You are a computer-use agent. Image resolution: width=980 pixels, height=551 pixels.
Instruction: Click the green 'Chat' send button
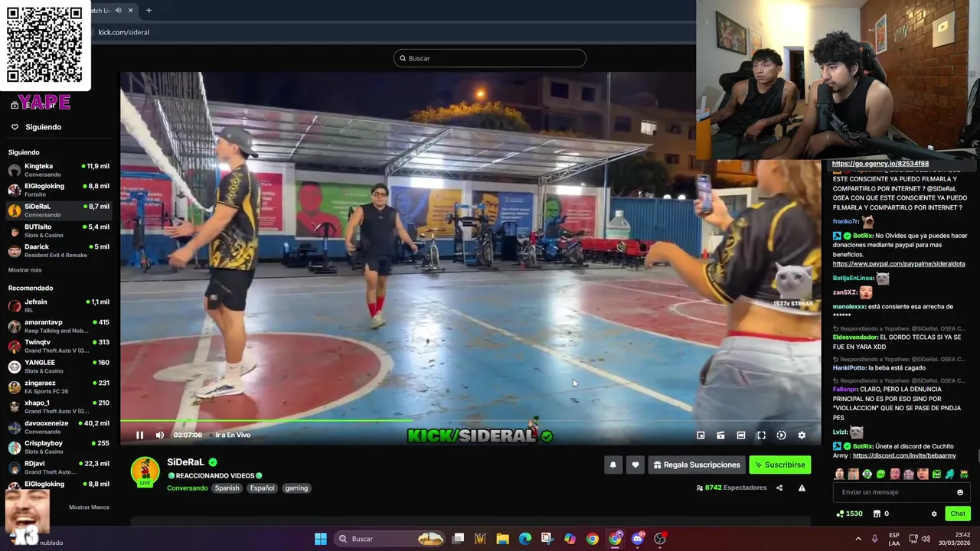[958, 514]
